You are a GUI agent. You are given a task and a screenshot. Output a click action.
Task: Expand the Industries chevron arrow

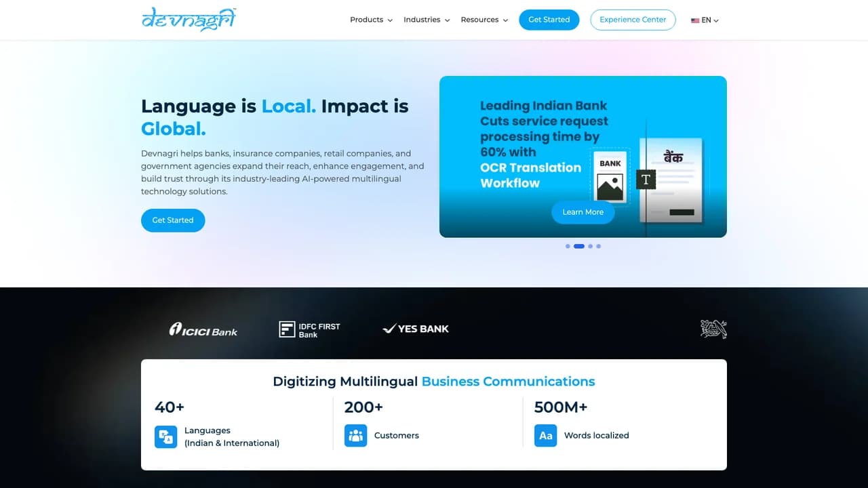[x=447, y=20]
